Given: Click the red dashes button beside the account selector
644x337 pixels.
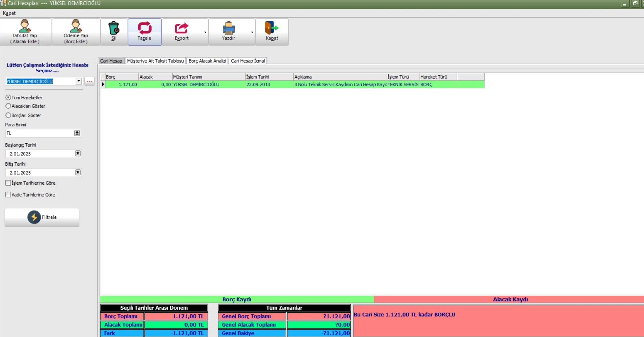Looking at the screenshot, I should (89, 81).
